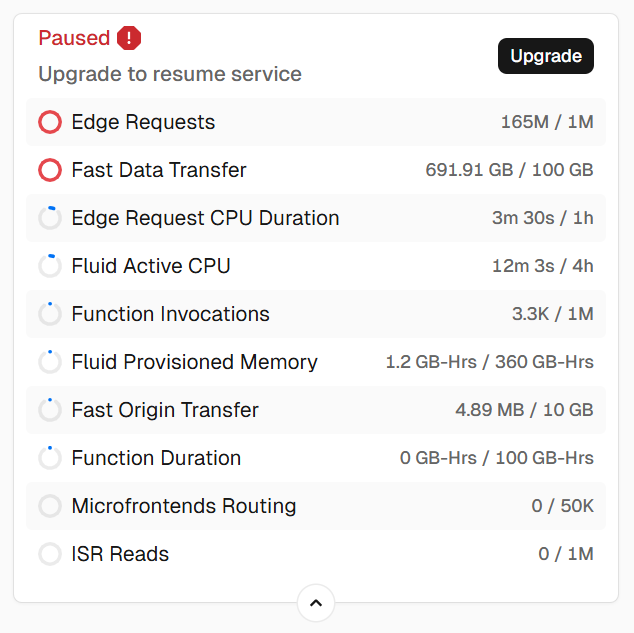The height and width of the screenshot is (633, 634).
Task: Click the Function Duration progress ring
Action: coord(50,458)
